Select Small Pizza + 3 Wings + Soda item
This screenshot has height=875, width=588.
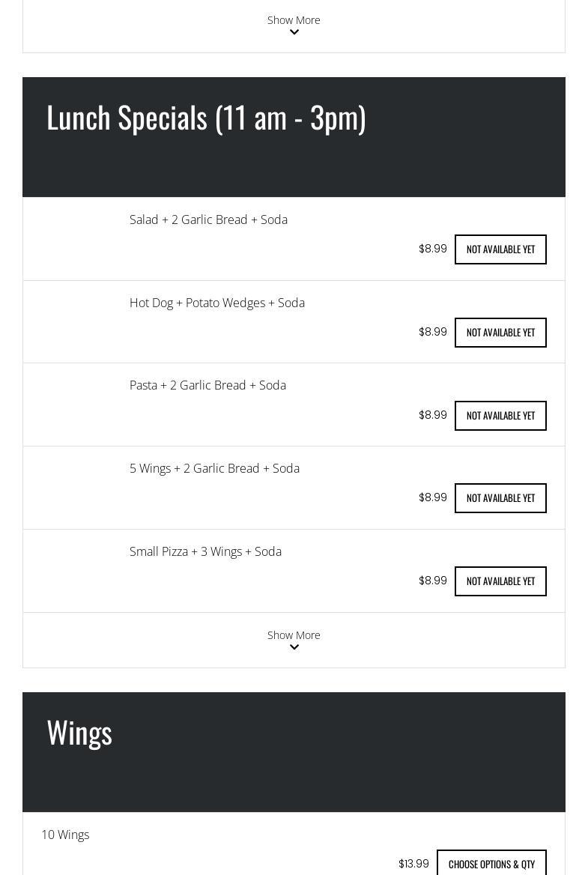(205, 552)
